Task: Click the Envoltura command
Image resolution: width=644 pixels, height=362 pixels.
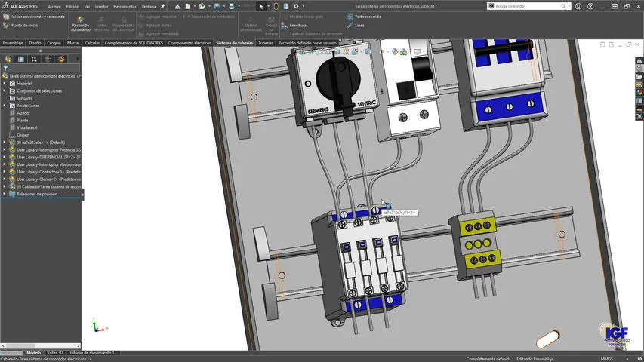Action: 294,26
